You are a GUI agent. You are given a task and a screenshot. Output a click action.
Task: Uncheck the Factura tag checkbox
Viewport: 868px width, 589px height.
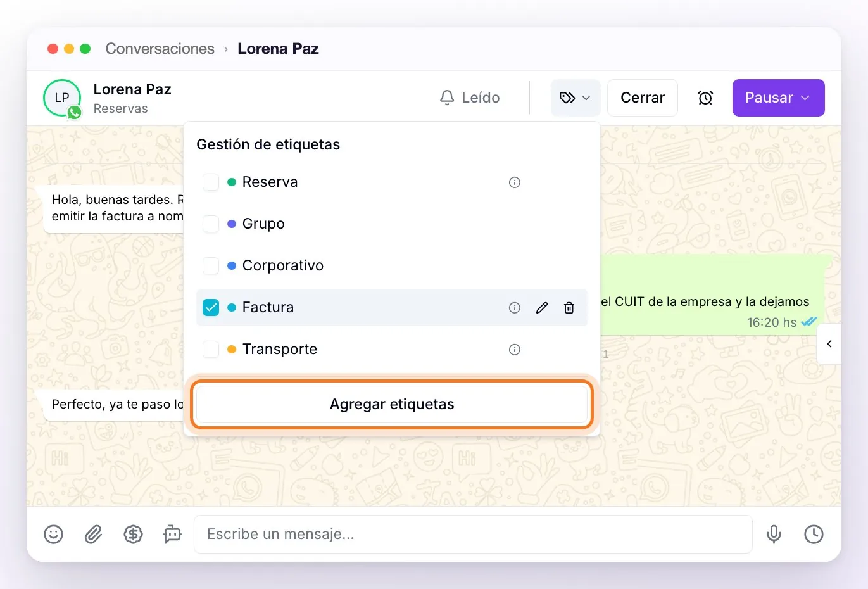click(211, 308)
